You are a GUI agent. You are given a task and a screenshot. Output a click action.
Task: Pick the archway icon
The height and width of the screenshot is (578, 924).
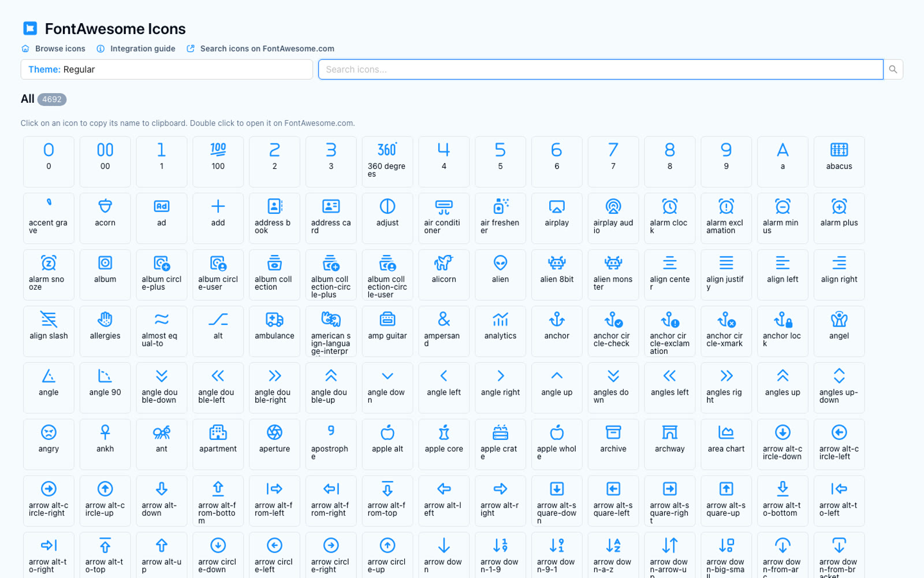[x=670, y=444]
